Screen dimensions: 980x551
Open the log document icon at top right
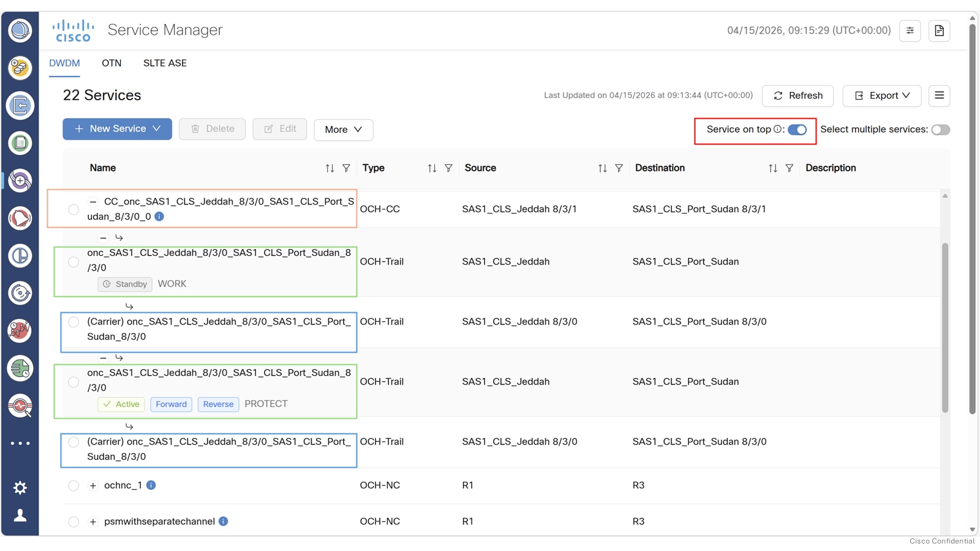click(939, 31)
